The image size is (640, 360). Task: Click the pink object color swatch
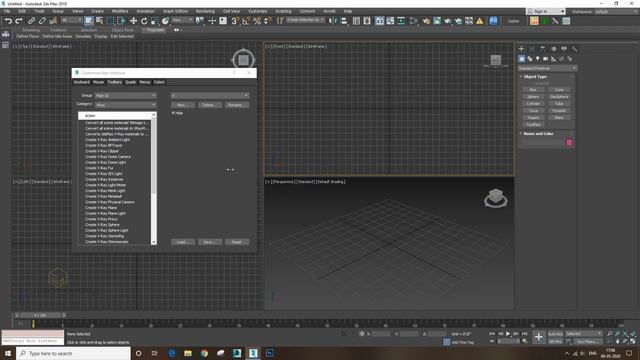[x=569, y=142]
